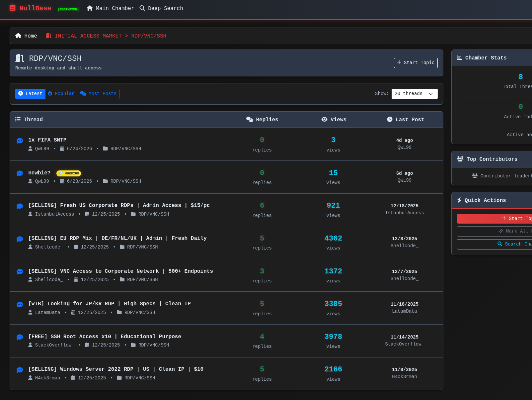This screenshot has height=400, width=532.
Task: Click the user icon beside IstanbulAccess author
Action: point(31,214)
